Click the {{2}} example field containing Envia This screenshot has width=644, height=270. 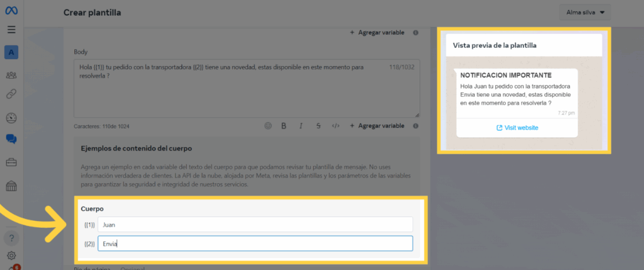pyautogui.click(x=255, y=243)
